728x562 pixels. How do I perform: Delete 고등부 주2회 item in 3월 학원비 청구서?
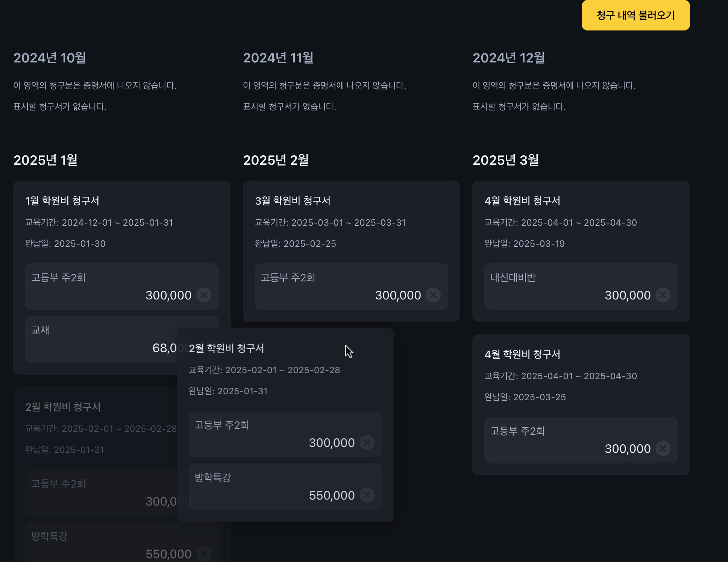point(433,295)
